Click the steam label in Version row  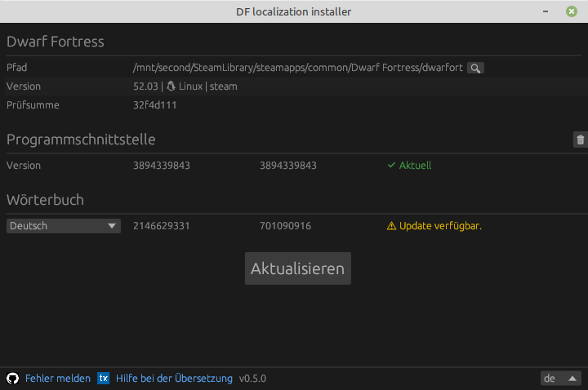click(x=224, y=86)
